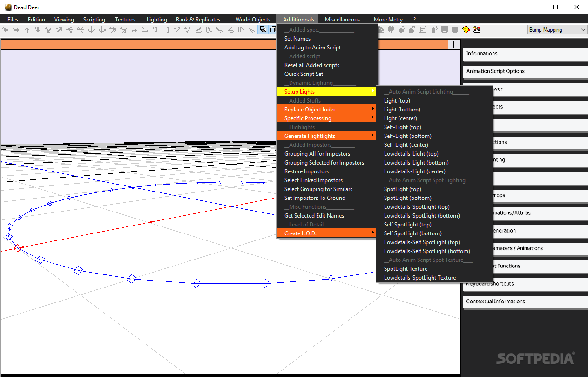Open the Files menu
588x377 pixels.
pyautogui.click(x=13, y=20)
